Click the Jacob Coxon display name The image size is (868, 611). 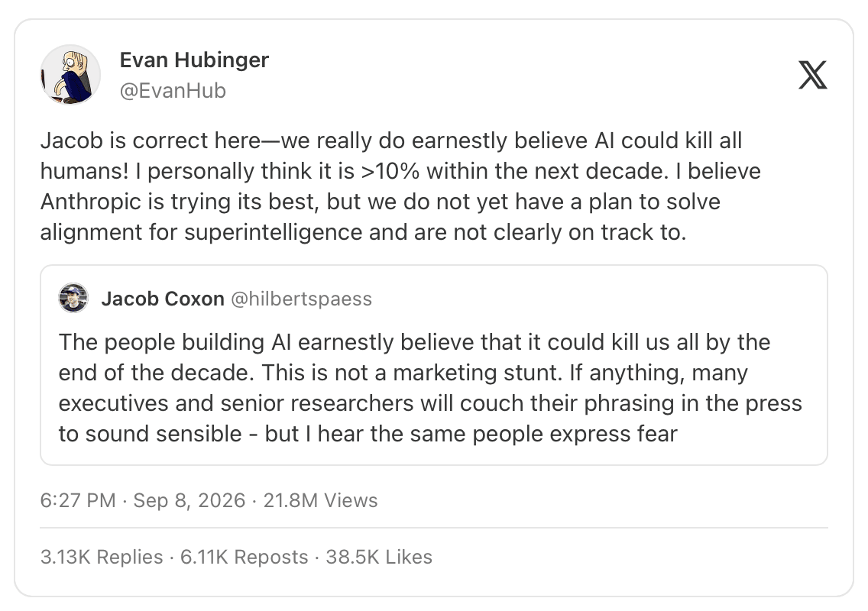click(163, 299)
